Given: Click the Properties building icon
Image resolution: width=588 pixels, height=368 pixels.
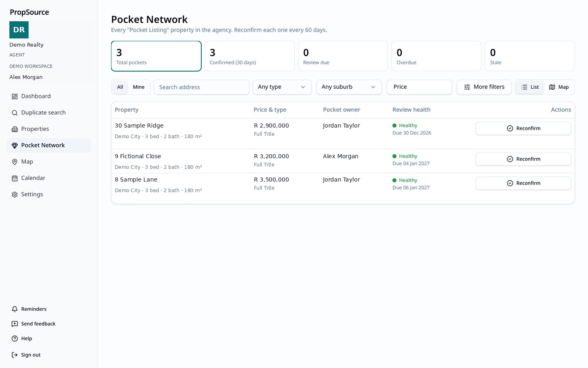Looking at the screenshot, I should (x=15, y=129).
